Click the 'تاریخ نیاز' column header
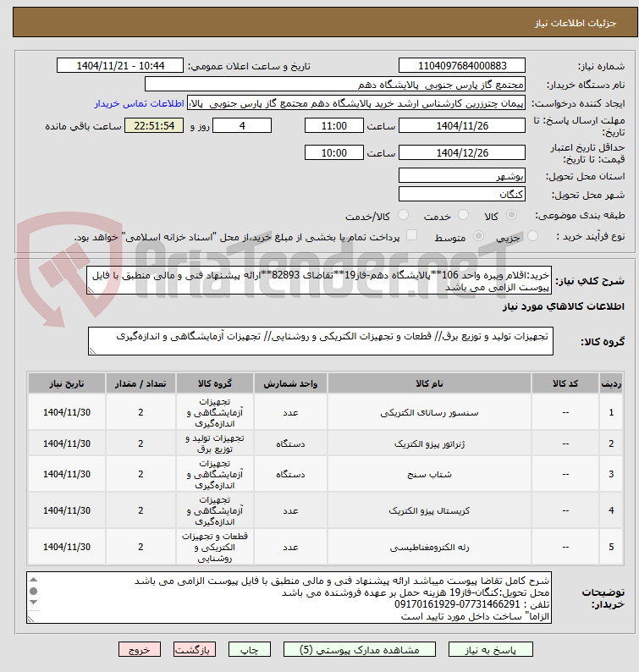 (x=67, y=383)
